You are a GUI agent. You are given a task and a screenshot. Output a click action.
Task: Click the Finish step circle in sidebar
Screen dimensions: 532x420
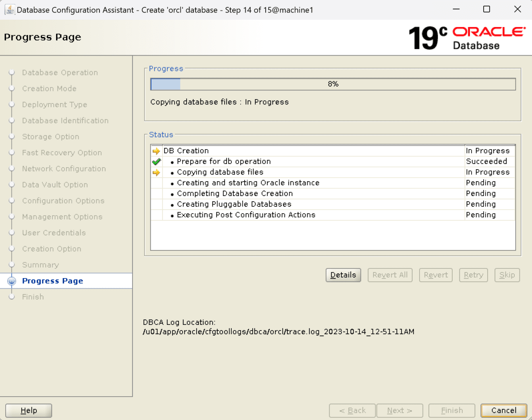click(x=11, y=297)
